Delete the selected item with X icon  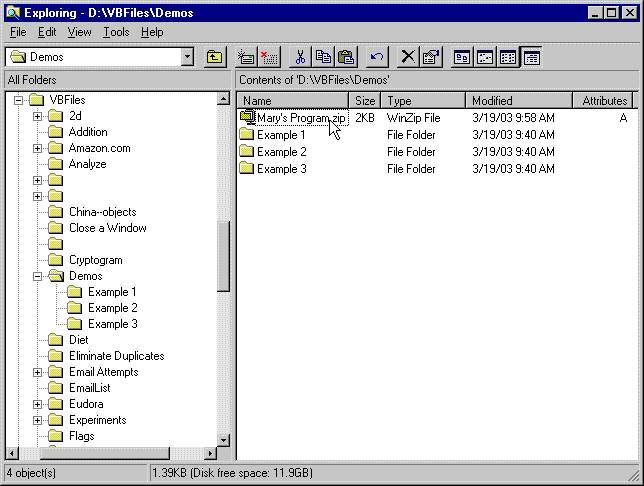click(x=408, y=57)
